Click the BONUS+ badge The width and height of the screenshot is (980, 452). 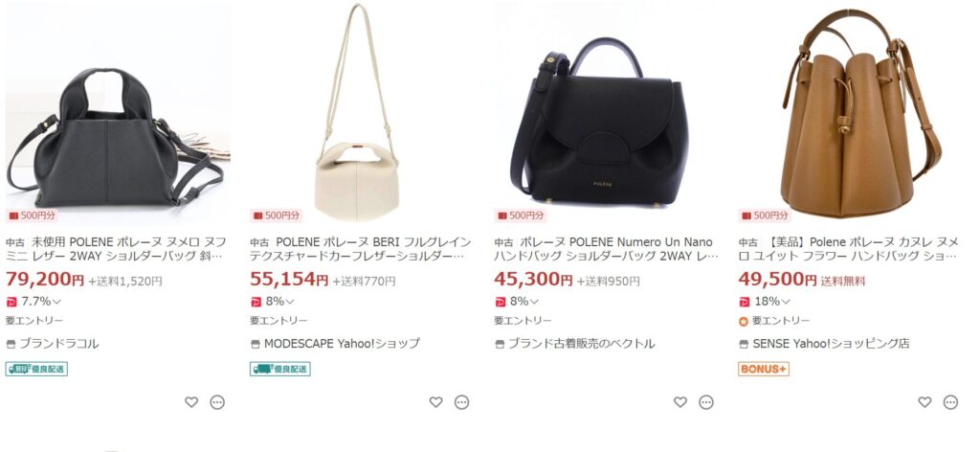[x=764, y=369]
